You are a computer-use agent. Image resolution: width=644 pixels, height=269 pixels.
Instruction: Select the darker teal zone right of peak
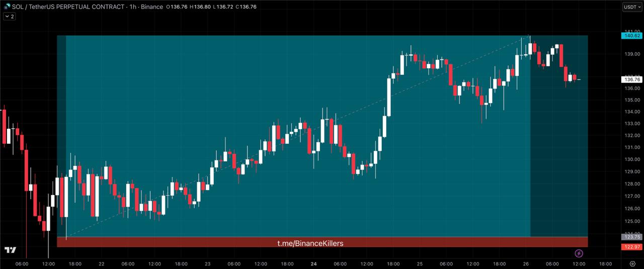point(558,151)
